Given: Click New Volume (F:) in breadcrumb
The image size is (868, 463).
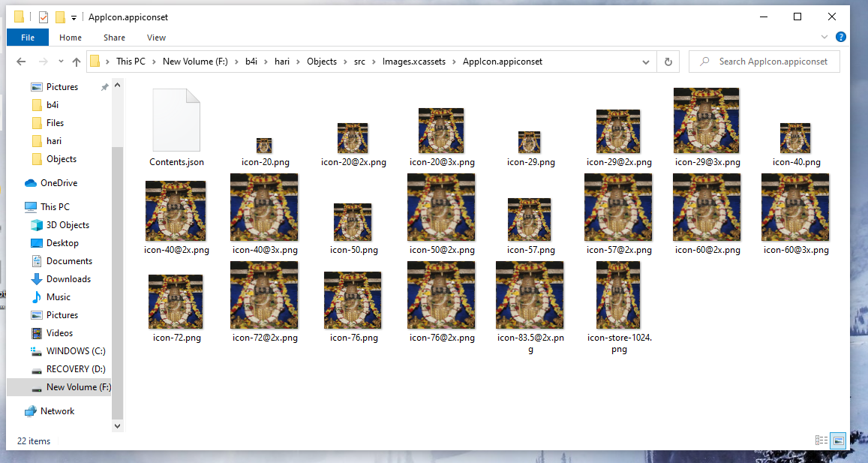Looking at the screenshot, I should click(x=195, y=62).
